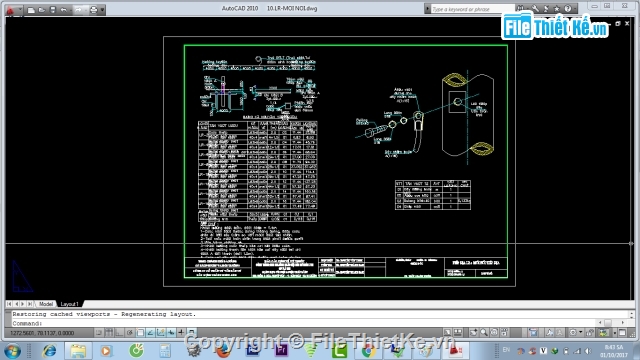Expand the InfoCenter search field arrow
The image size is (640, 360).
427,9
